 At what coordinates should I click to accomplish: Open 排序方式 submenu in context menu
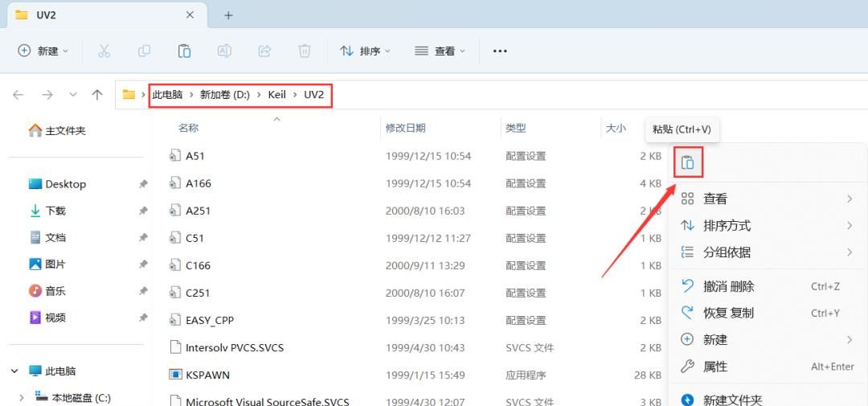click(x=768, y=225)
